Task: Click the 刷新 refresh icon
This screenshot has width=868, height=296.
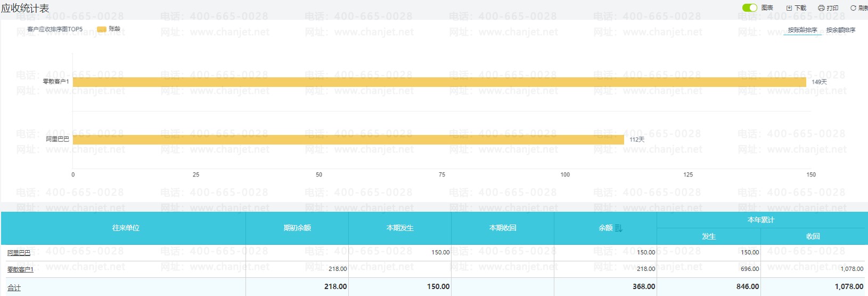Action: 853,8
